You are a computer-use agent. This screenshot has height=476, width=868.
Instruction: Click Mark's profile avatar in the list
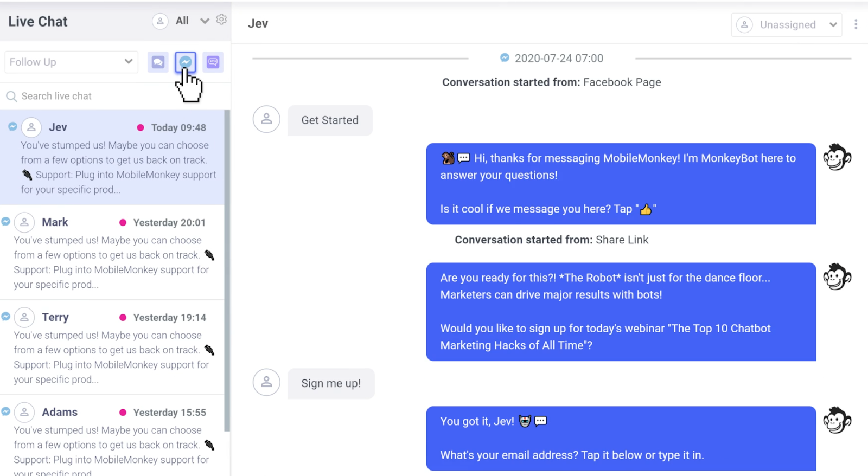tap(24, 222)
